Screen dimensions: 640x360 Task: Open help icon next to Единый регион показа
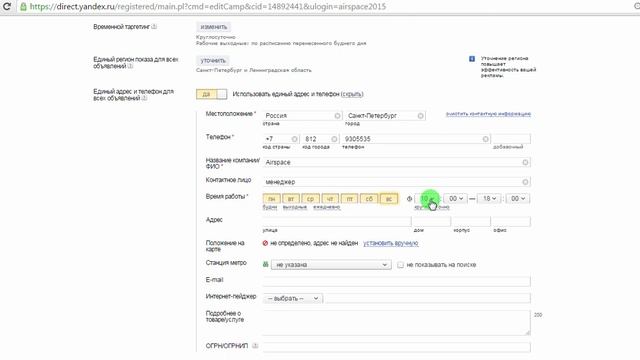[x=130, y=66]
